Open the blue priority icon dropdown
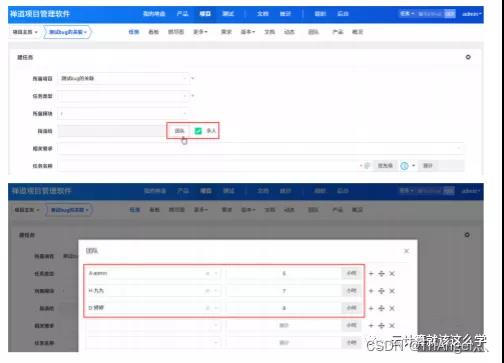 tap(407, 166)
